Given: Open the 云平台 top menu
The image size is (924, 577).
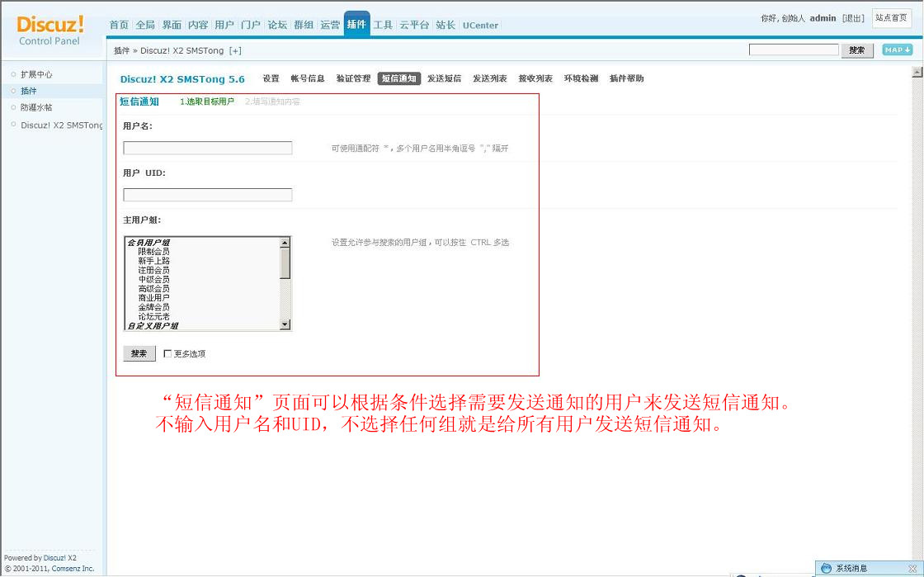Looking at the screenshot, I should 414,25.
